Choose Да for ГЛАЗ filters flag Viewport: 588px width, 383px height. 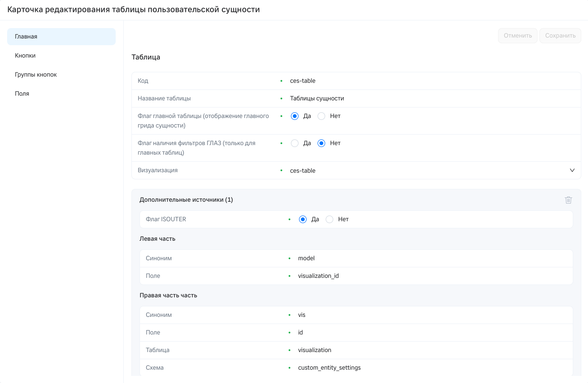(x=295, y=143)
